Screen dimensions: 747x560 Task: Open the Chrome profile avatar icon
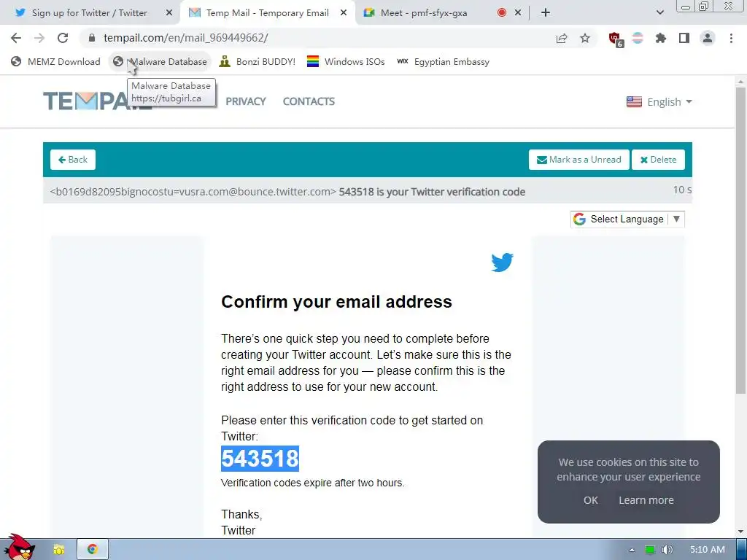[708, 38]
